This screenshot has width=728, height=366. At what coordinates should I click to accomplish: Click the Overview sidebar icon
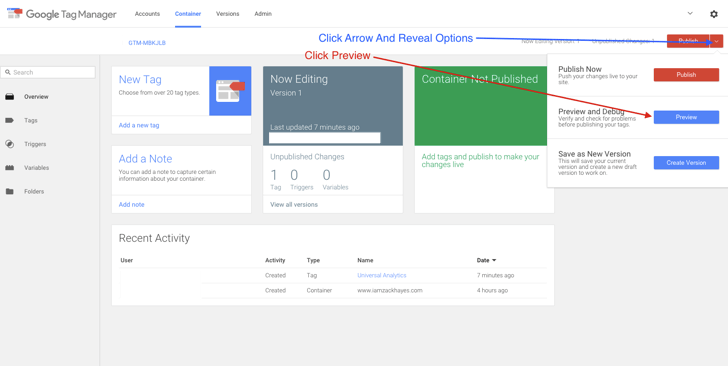[9, 97]
